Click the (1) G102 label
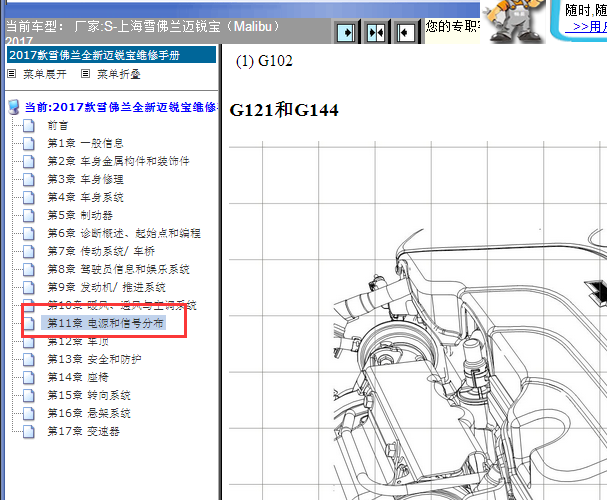This screenshot has height=500, width=607. 264,61
